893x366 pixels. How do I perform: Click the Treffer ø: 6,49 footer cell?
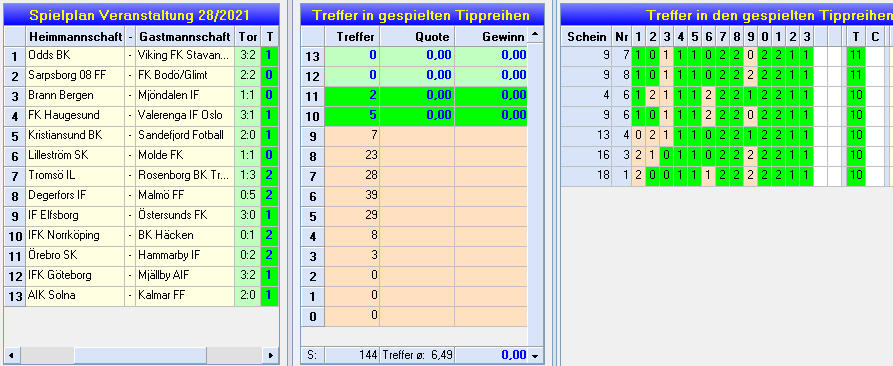[x=417, y=355]
